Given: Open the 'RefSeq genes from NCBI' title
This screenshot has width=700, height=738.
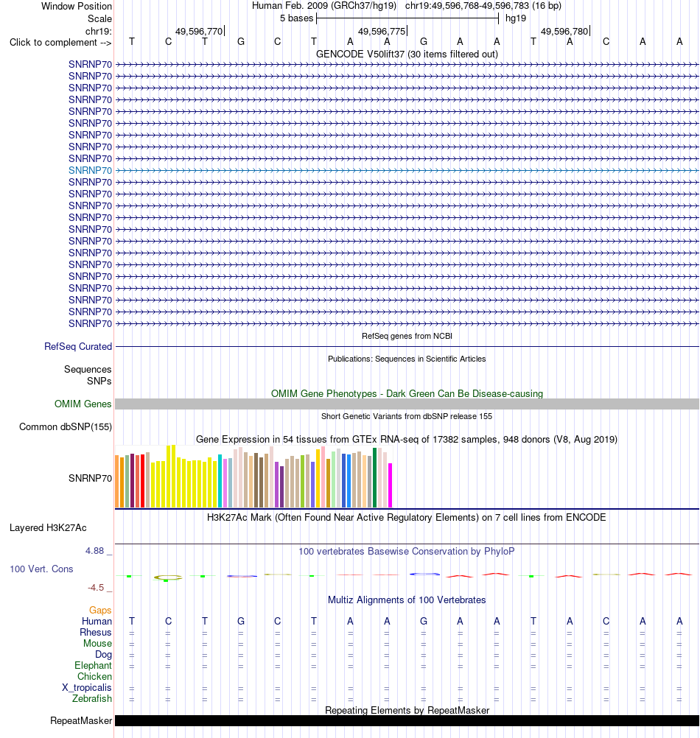Looking at the screenshot, I should tap(407, 336).
